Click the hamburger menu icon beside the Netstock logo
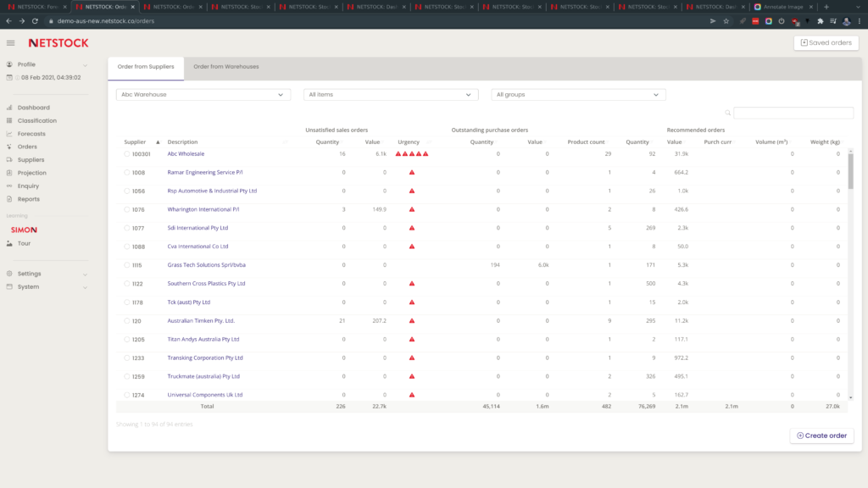Image resolution: width=868 pixels, height=488 pixels. tap(10, 42)
